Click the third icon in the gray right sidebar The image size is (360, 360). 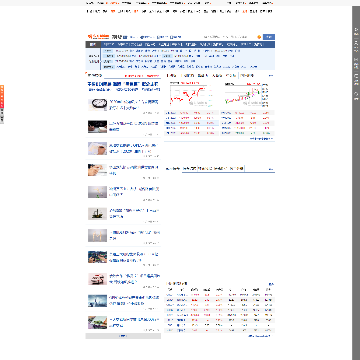[x=356, y=61]
